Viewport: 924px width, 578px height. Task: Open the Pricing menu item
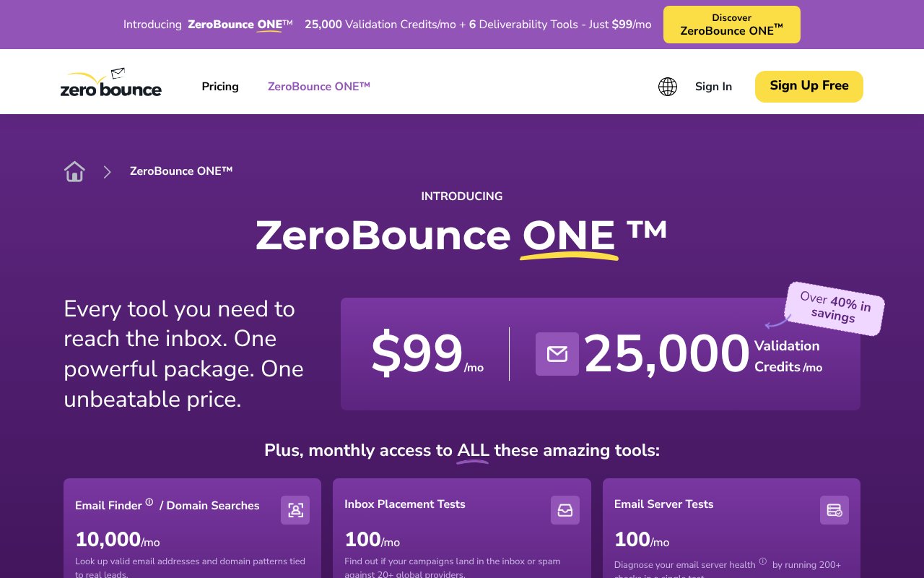pos(220,87)
